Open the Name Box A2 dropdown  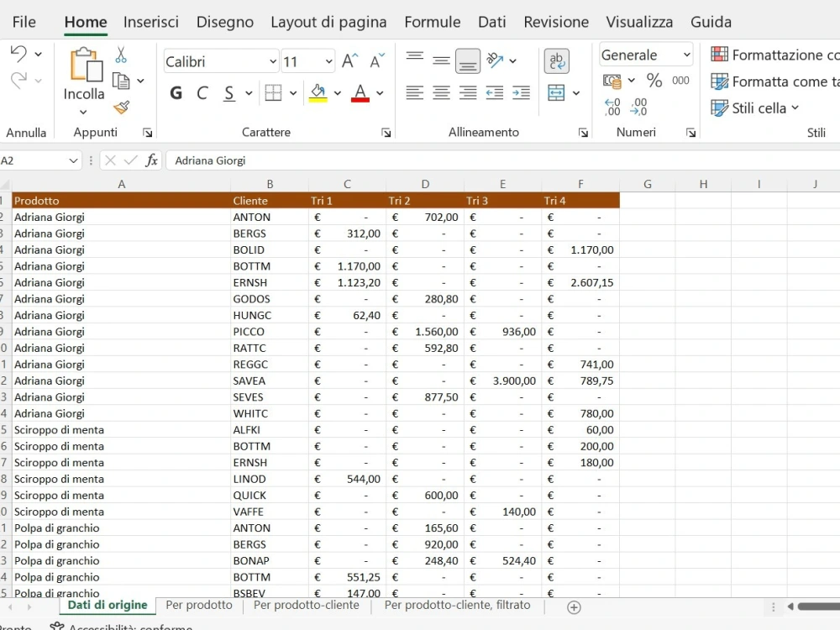click(73, 160)
